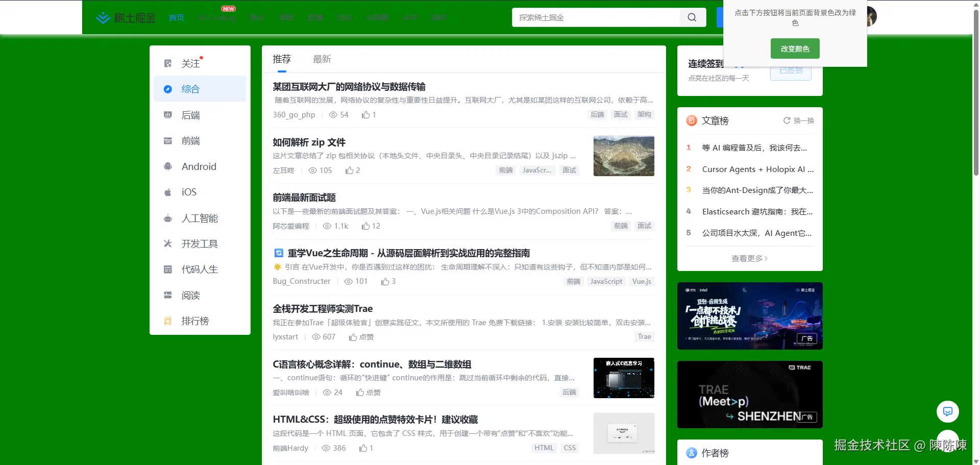Viewport: 980px width, 465px height.
Task: Click thumbs-up on 重学Vue之生命周期 article
Action: tap(385, 281)
